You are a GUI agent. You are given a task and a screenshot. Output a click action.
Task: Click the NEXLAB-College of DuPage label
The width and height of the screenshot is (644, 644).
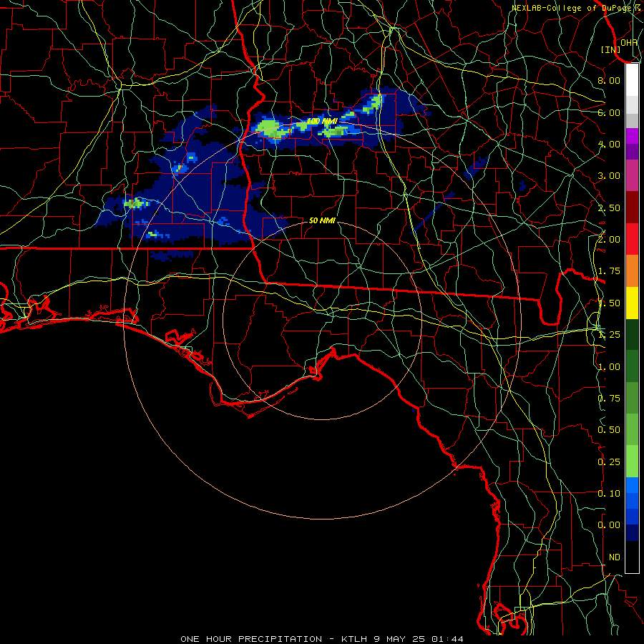click(x=573, y=8)
